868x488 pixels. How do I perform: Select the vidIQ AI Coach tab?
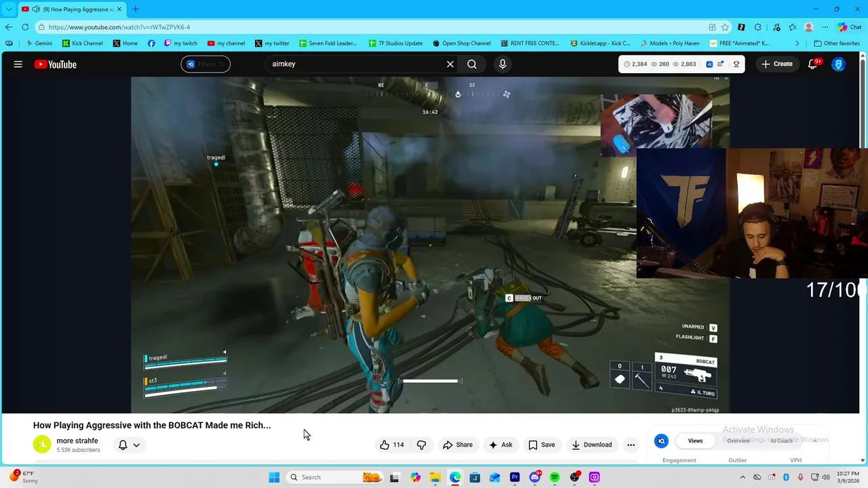point(781,441)
